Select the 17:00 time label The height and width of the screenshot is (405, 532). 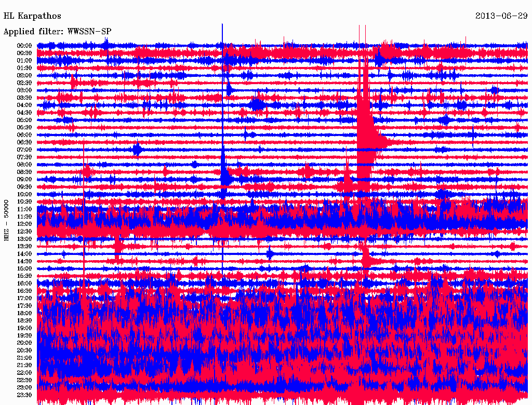24,298
